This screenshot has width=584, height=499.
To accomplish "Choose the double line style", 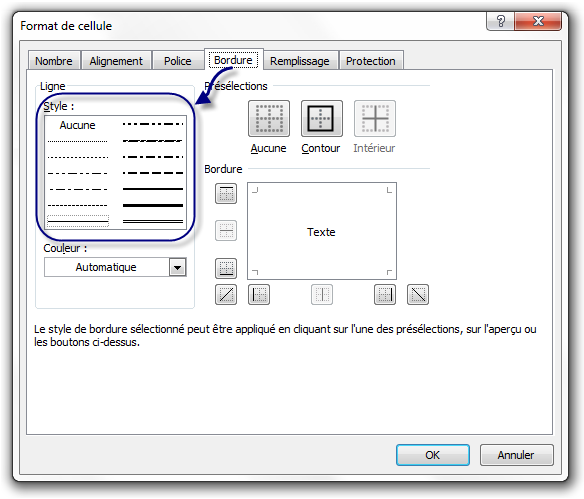I will coord(153,222).
